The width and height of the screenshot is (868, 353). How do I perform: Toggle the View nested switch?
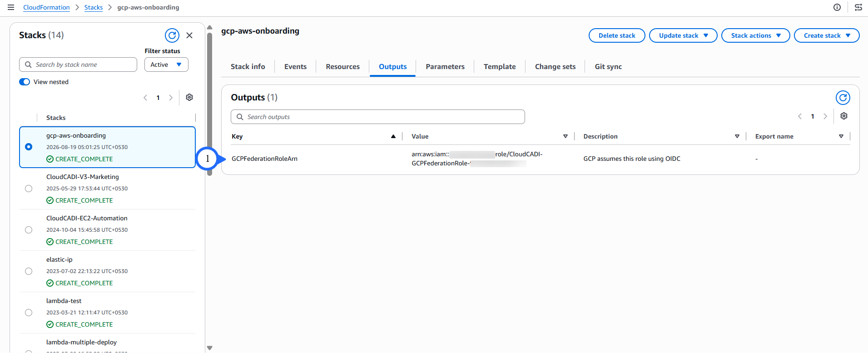tap(25, 82)
